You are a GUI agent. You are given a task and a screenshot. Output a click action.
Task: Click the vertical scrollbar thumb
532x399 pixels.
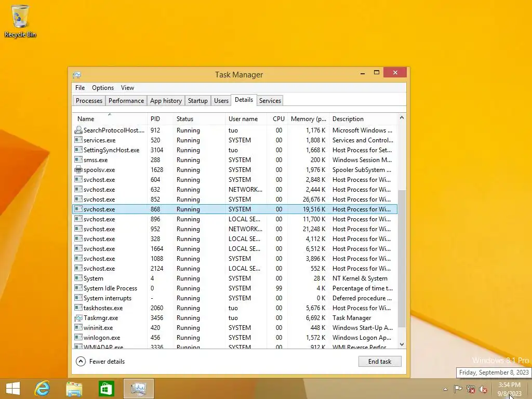402,259
